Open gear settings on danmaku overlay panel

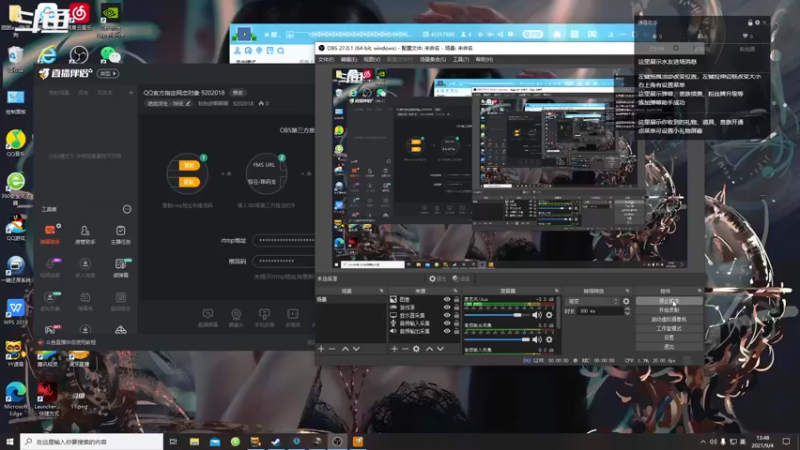tap(757, 22)
